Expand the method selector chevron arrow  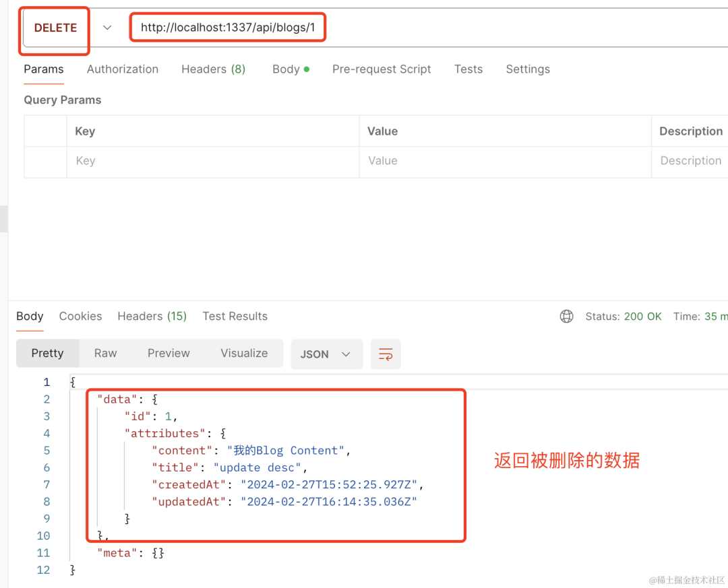(107, 28)
